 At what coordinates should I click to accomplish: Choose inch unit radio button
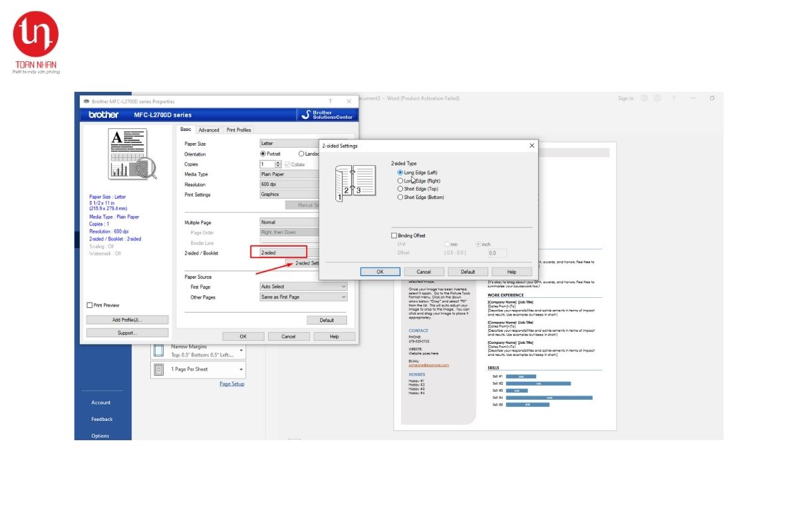478,244
